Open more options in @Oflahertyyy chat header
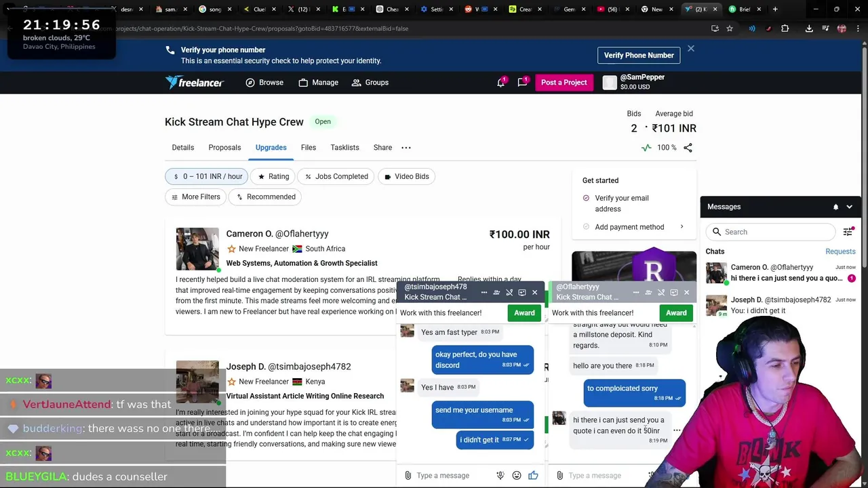 click(x=635, y=292)
